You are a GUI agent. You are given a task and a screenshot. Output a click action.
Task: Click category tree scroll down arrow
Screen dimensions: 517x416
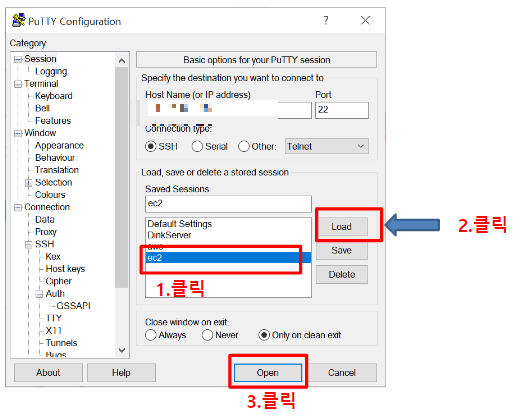point(122,350)
